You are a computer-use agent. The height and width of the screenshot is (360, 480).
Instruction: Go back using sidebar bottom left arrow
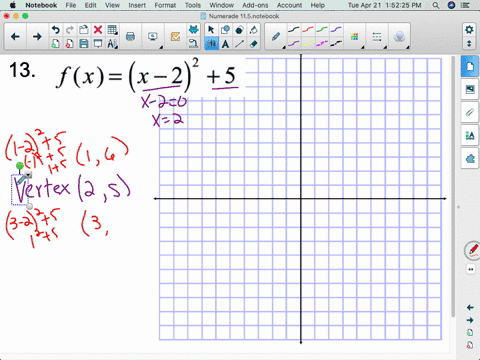470,307
